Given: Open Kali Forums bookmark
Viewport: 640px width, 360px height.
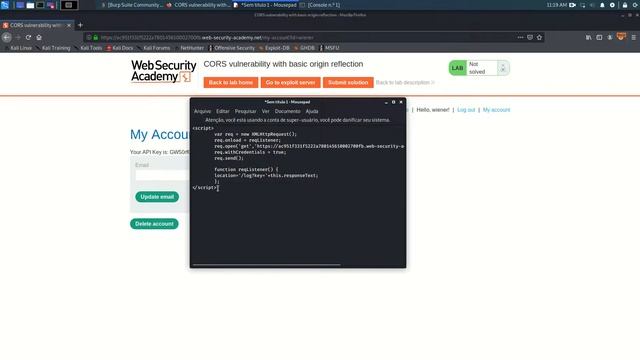Looking at the screenshot, I should click(153, 48).
